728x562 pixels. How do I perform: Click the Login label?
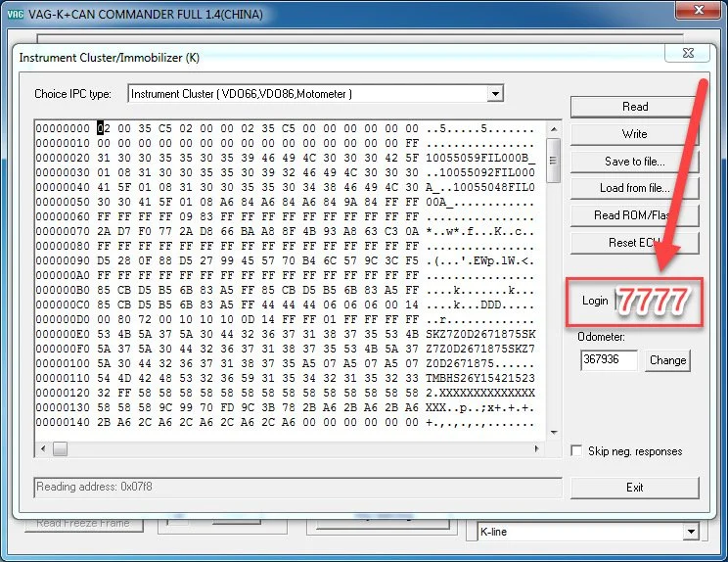click(595, 301)
